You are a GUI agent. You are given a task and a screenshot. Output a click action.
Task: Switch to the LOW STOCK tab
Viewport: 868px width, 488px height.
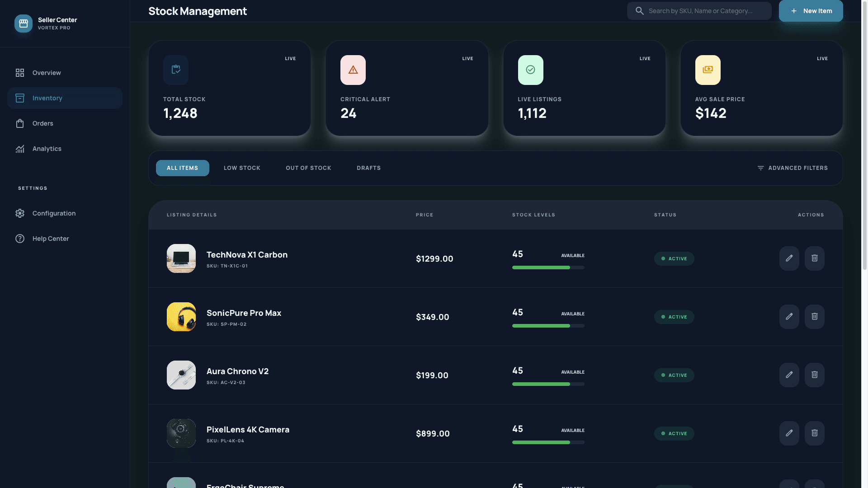[x=242, y=168]
